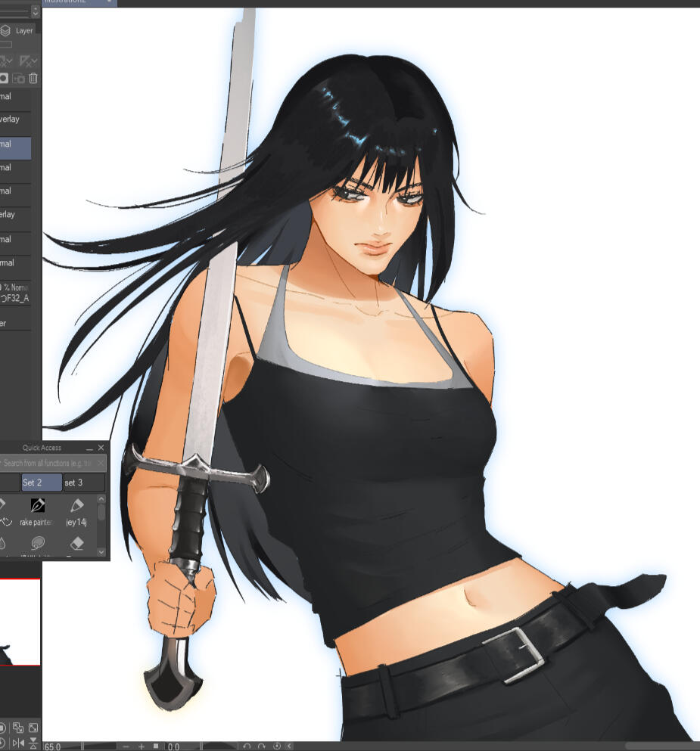
Task: Open the Layer panel tab
Action: click(17, 31)
